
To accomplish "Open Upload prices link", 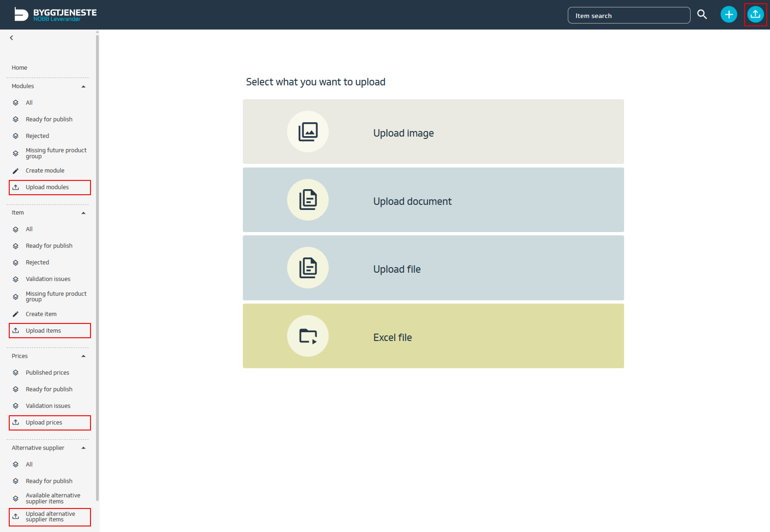I will coord(44,423).
